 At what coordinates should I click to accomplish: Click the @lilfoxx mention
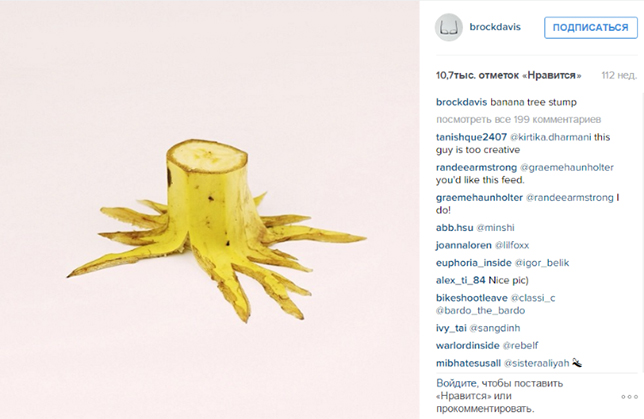512,245
